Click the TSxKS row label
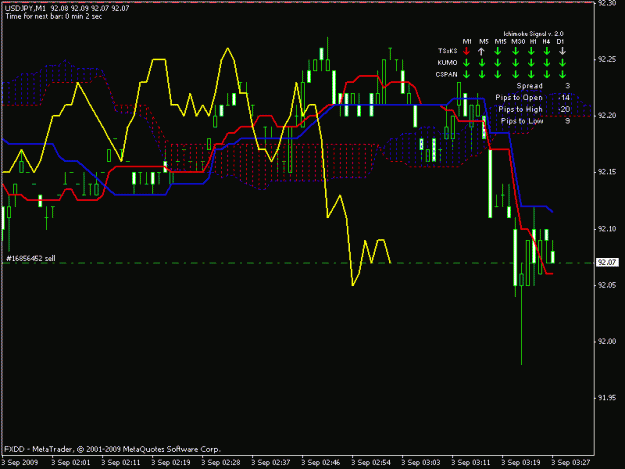Viewport: 625px width, 469px height. click(448, 51)
